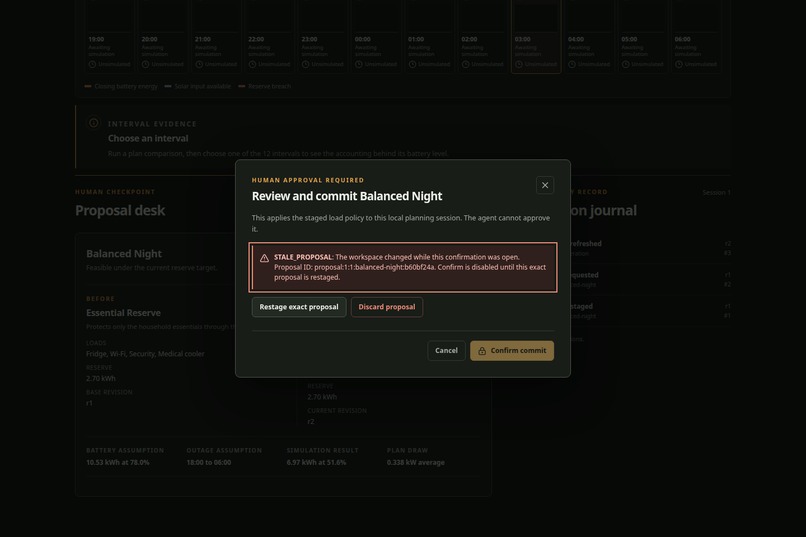Click the 10.53 kWh at 78.0% battery assumption
Image resolution: width=806 pixels, height=537 pixels.
[x=118, y=462]
